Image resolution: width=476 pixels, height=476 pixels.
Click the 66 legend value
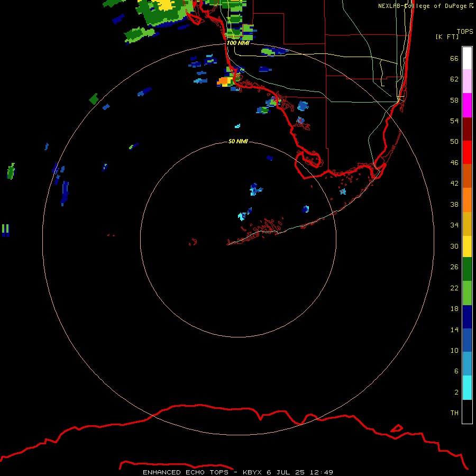point(454,58)
